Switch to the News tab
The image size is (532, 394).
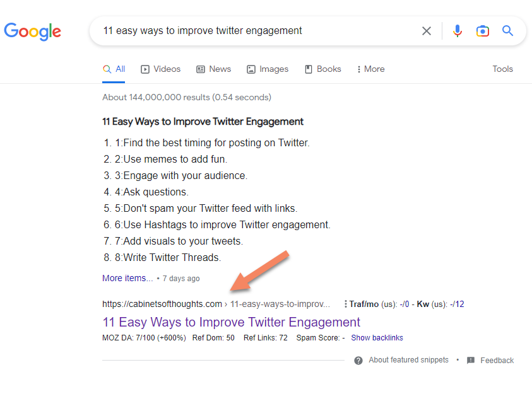[x=214, y=69]
